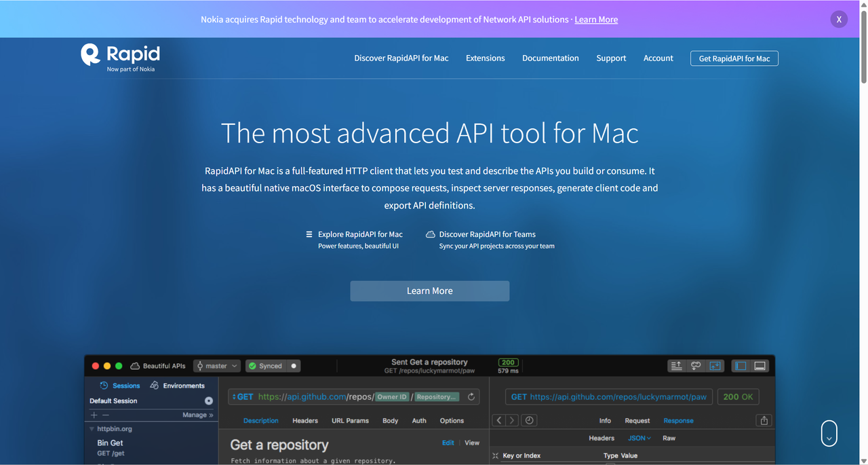Click the Owner ID dynamic value token
868x465 pixels.
pyautogui.click(x=392, y=397)
